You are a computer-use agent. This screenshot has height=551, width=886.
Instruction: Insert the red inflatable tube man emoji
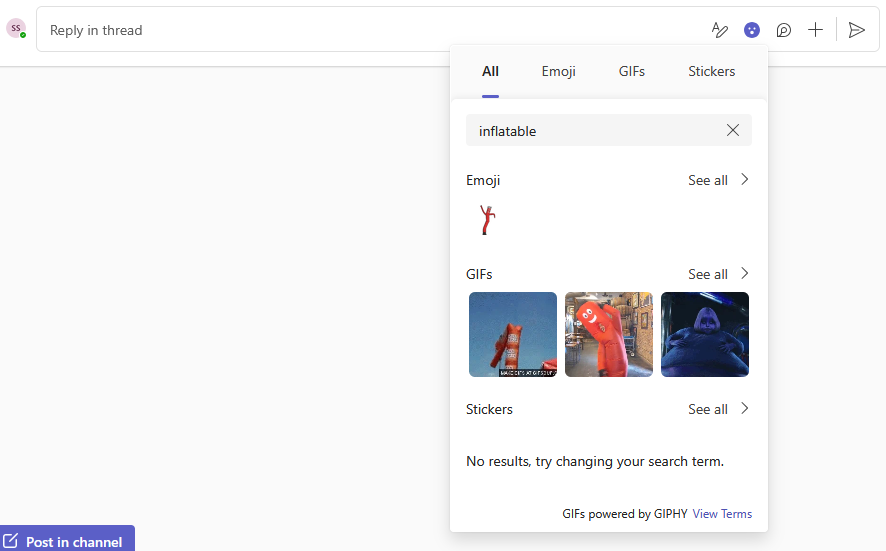[x=487, y=220]
